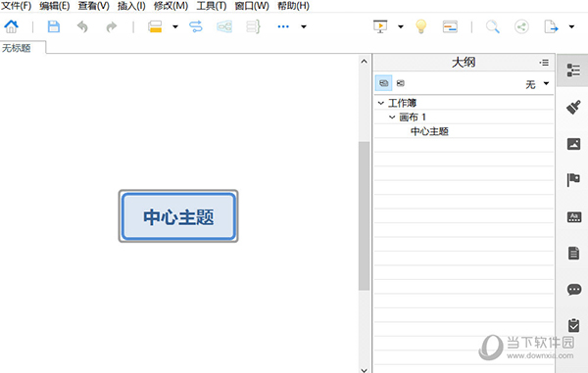
Task: Open the Notes document sidebar icon
Action: [573, 253]
